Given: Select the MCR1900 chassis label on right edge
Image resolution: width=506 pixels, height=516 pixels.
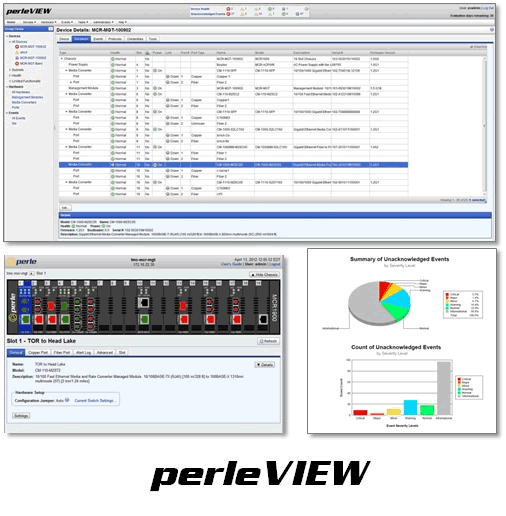Looking at the screenshot, I should click(x=274, y=307).
